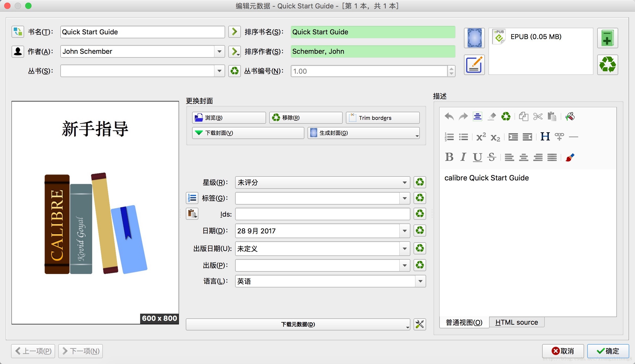Click arrow to auto-generate author sort
This screenshot has width=635, height=364.
pyautogui.click(x=234, y=51)
